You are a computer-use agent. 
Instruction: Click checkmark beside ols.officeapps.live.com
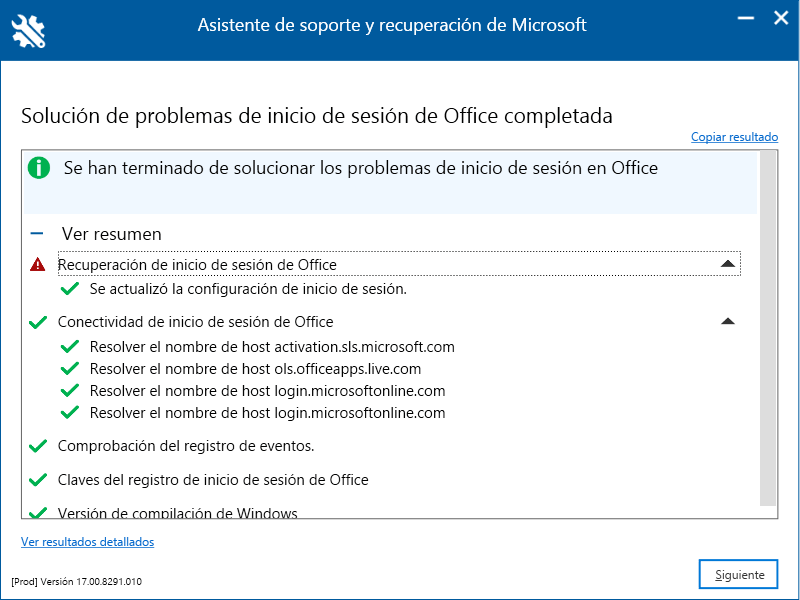coord(70,369)
